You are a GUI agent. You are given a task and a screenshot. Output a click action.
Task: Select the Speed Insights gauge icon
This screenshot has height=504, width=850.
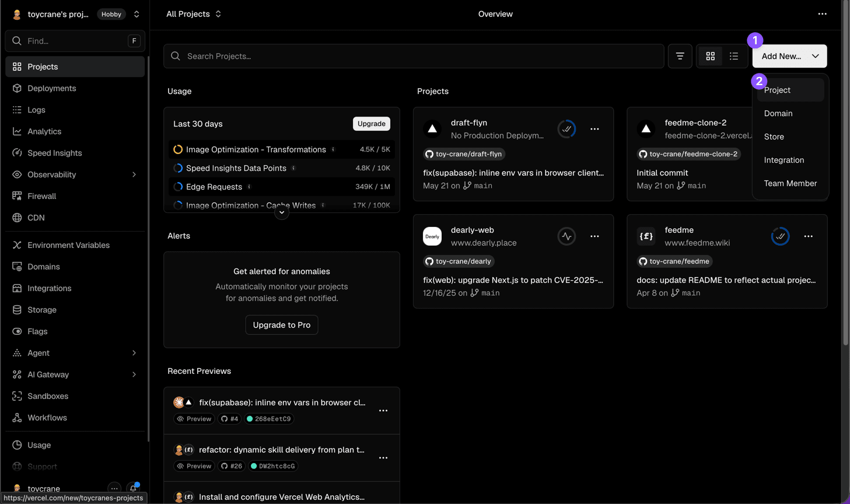[x=17, y=153]
